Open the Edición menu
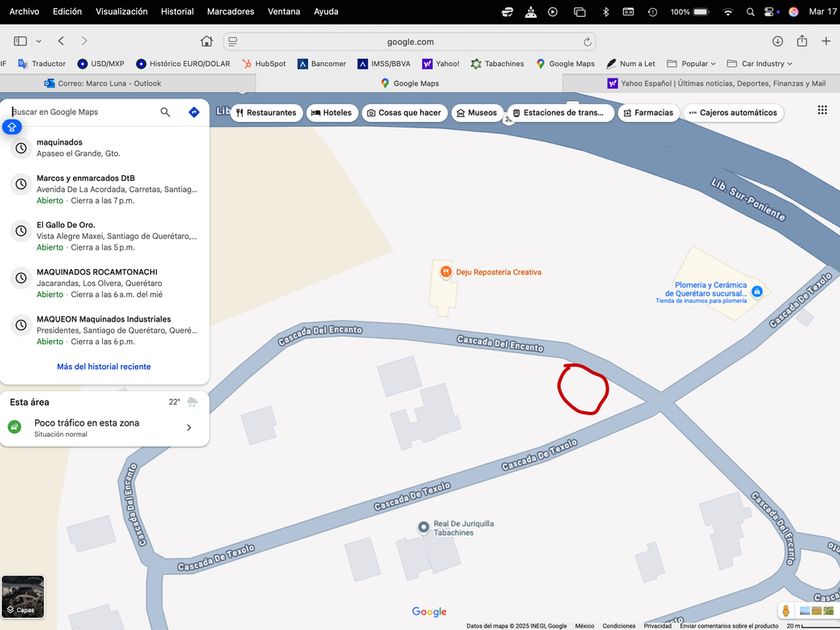The image size is (840, 630). click(68, 11)
